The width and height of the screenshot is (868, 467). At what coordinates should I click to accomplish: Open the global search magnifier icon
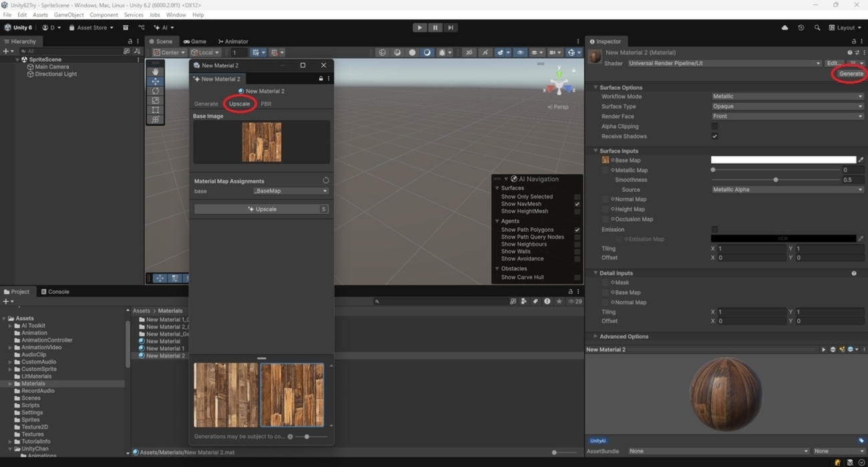[817, 27]
